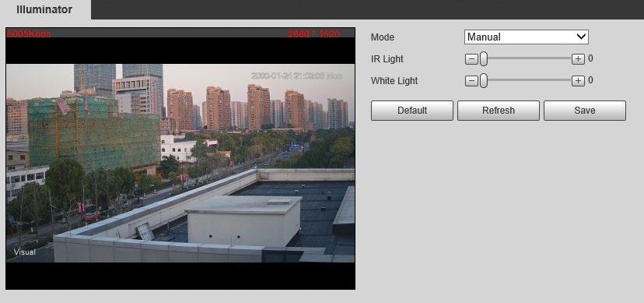Increase IR Light with plus button
The height and width of the screenshot is (303, 644).
tap(578, 59)
